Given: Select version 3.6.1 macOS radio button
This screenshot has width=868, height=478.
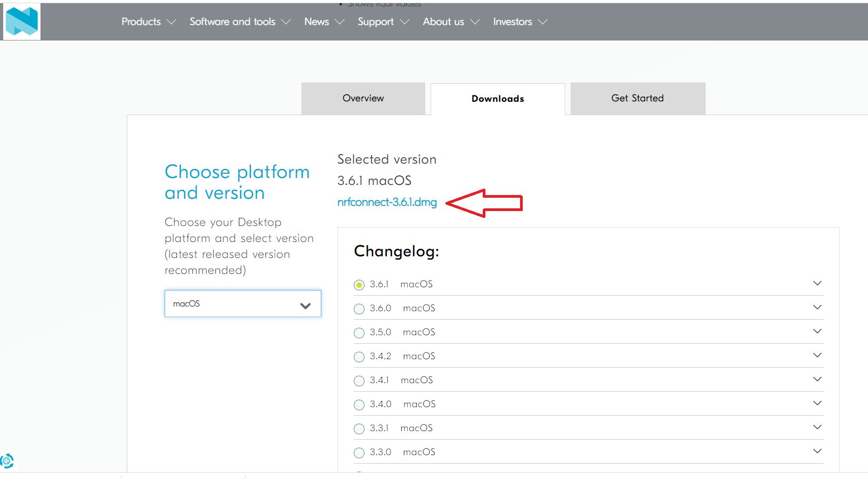Looking at the screenshot, I should click(x=359, y=285).
